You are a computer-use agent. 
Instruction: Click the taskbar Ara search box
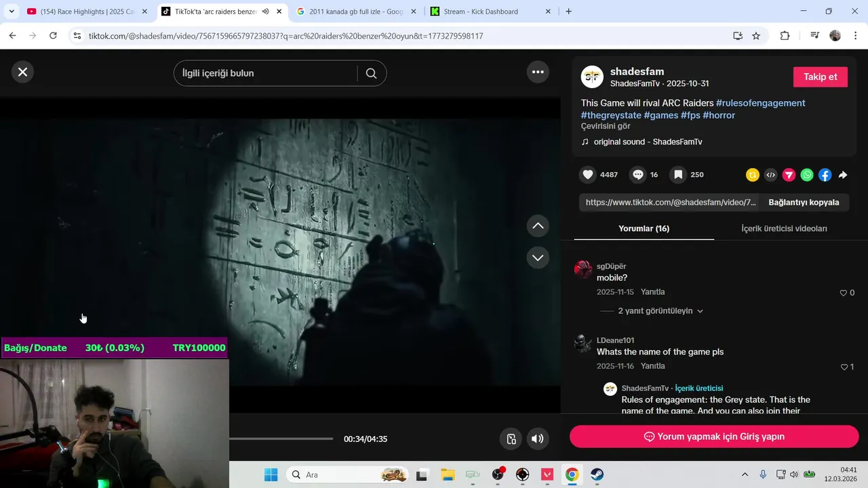point(348,474)
